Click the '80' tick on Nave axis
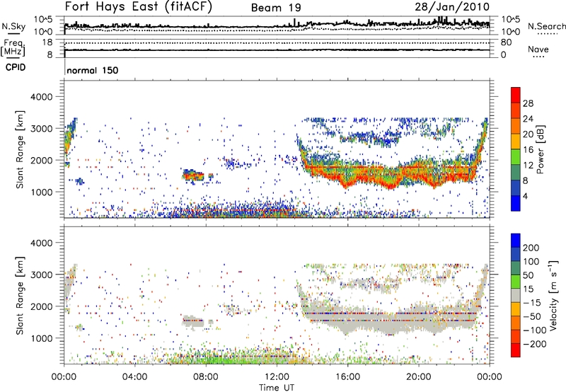The image size is (566, 392). (x=506, y=42)
